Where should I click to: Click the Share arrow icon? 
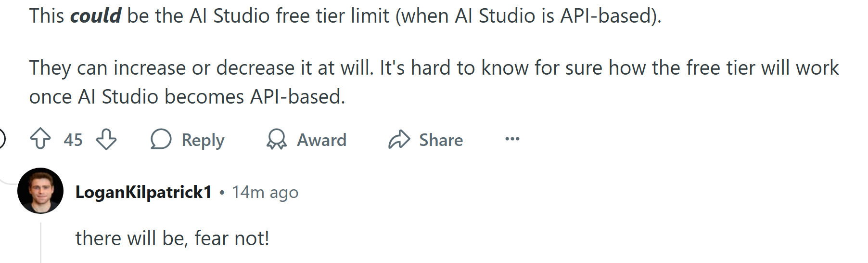pyautogui.click(x=399, y=139)
